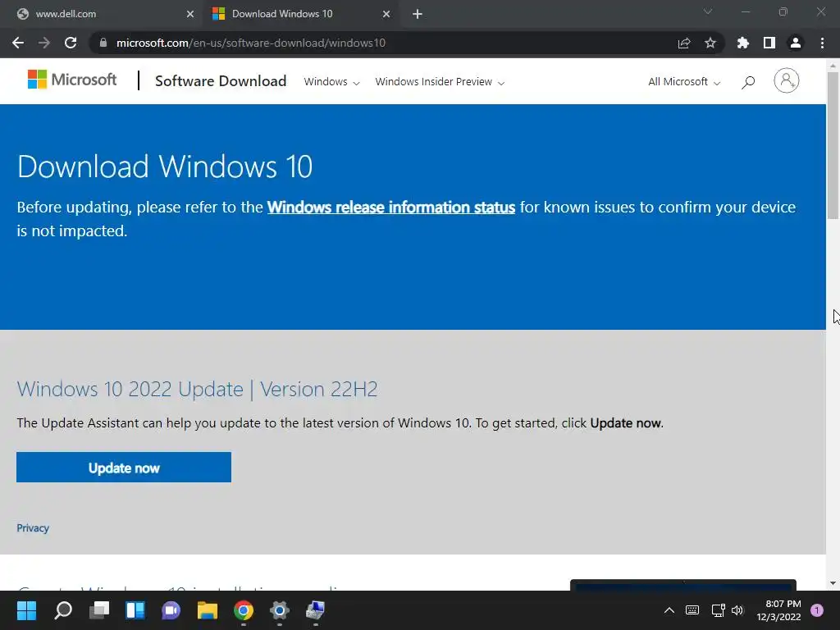Expand the All Microsoft menu

[x=684, y=81]
